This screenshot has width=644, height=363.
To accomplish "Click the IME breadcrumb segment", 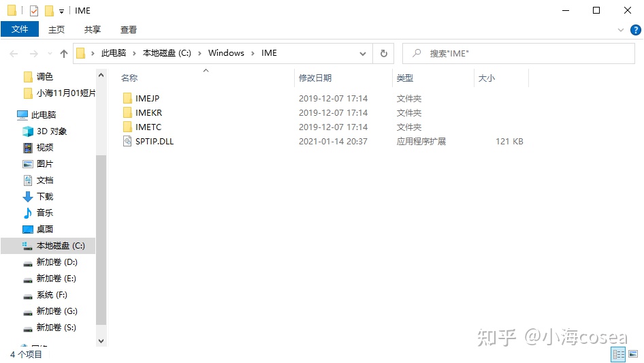I will [269, 53].
